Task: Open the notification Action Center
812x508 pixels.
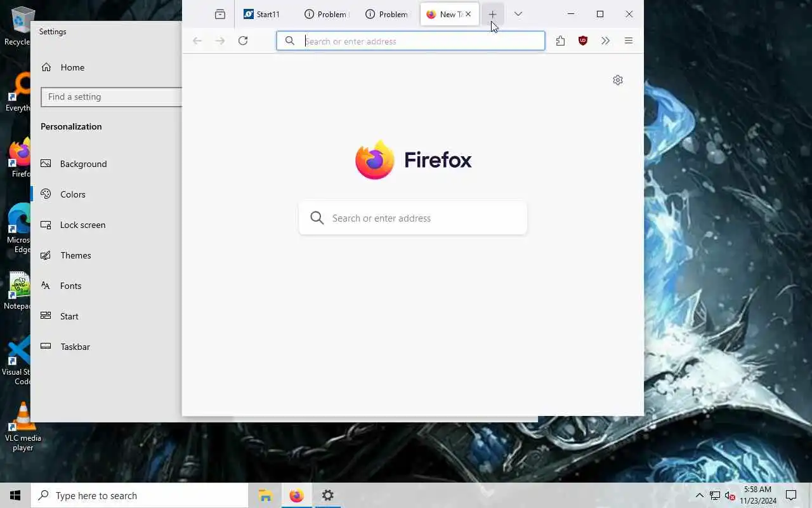Action: tap(791, 495)
